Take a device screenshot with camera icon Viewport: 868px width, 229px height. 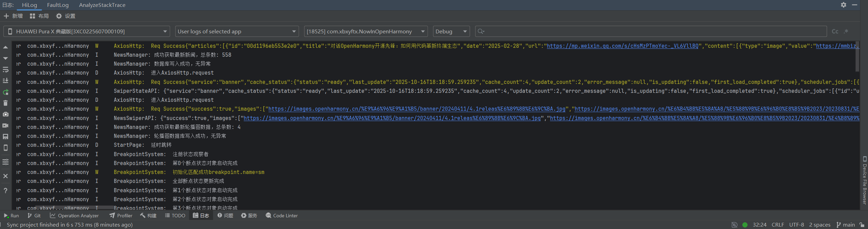[6, 114]
